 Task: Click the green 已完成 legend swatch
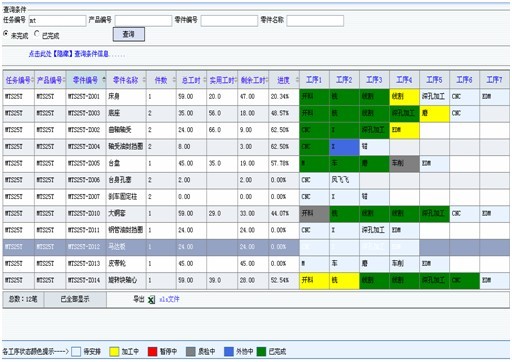[x=262, y=352]
